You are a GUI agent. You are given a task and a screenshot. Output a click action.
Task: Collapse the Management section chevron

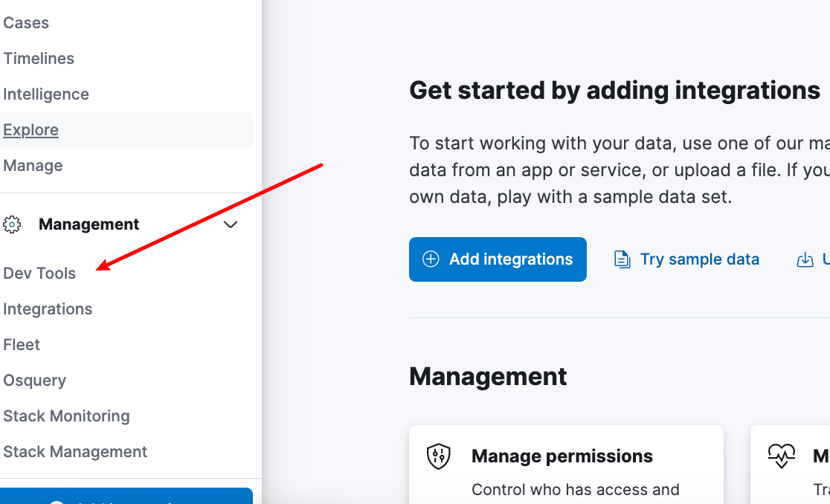click(231, 224)
